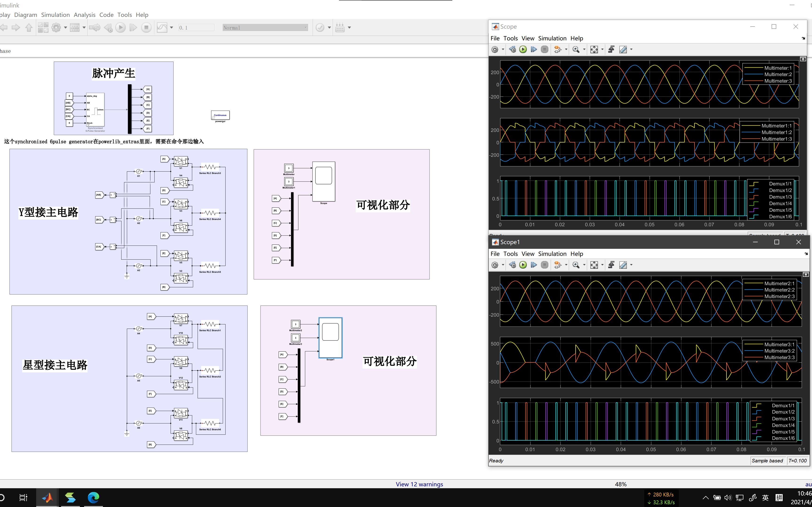The width and height of the screenshot is (812, 507).
Task: Expand the zoom tool dropdown arrow in Scope
Action: click(584, 50)
